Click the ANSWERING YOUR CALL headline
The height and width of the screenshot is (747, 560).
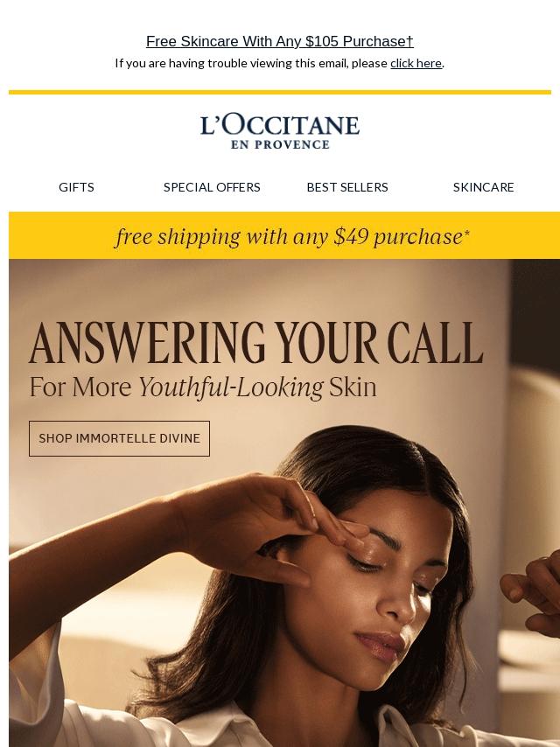point(256,343)
